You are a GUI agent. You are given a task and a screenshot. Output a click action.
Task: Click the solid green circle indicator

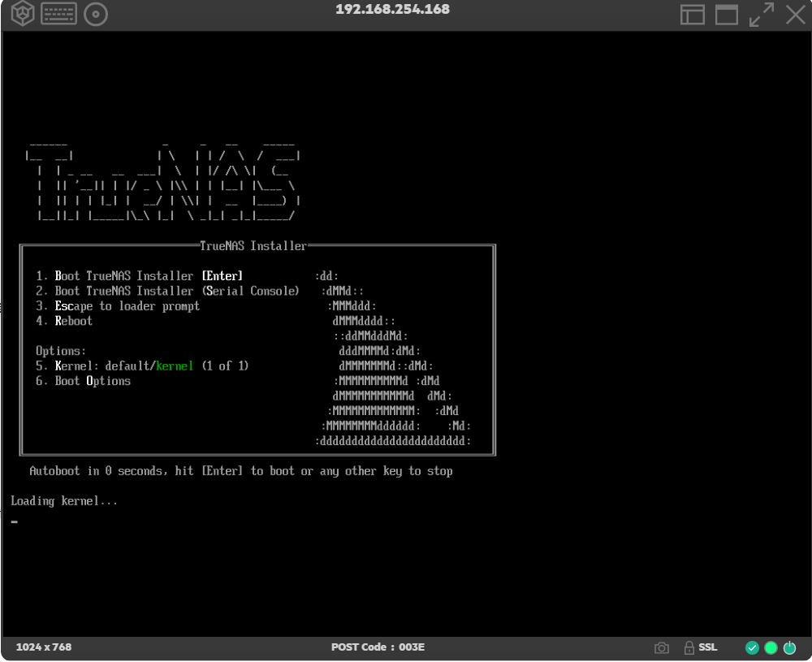pyautogui.click(x=771, y=648)
